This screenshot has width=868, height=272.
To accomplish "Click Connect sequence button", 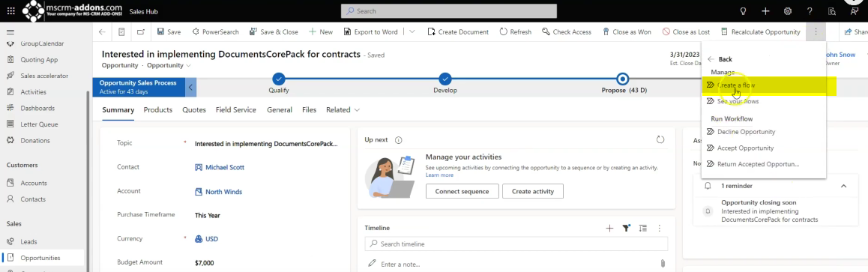I will point(462,191).
